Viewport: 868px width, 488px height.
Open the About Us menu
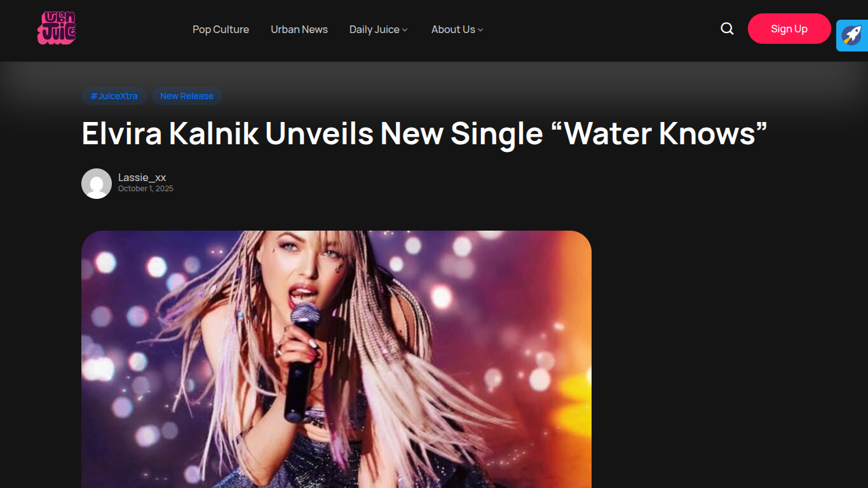[453, 29]
